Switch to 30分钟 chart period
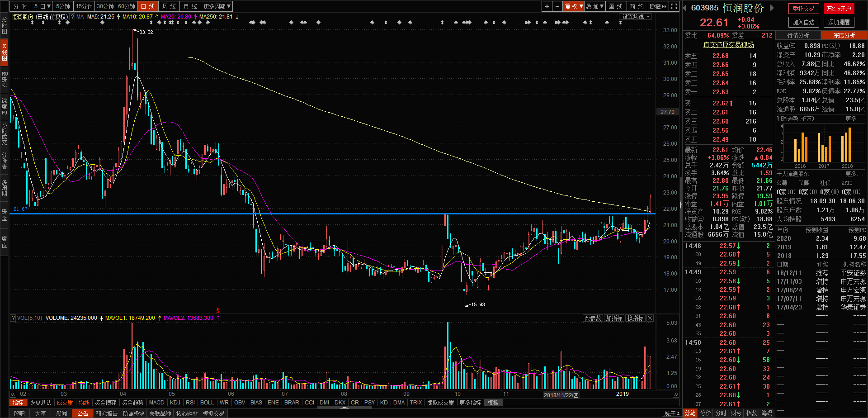This screenshot has width=868, height=418. pos(105,6)
